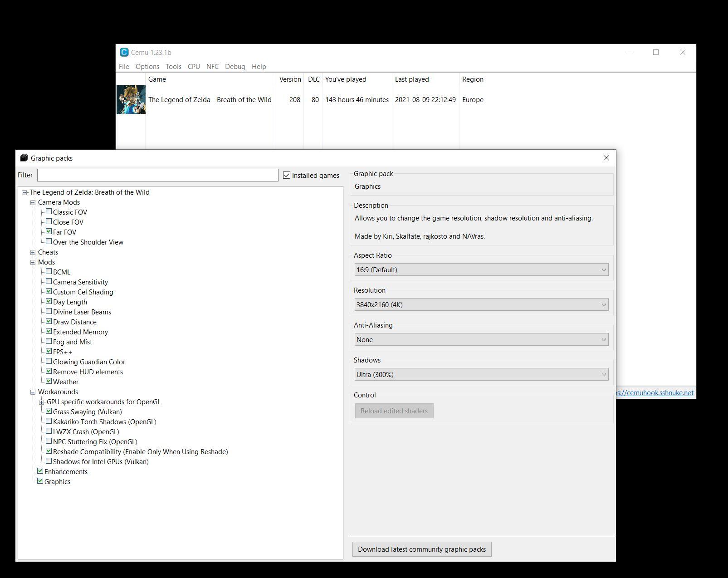
Task: Disable Custom Cel Shading mod
Action: point(49,291)
